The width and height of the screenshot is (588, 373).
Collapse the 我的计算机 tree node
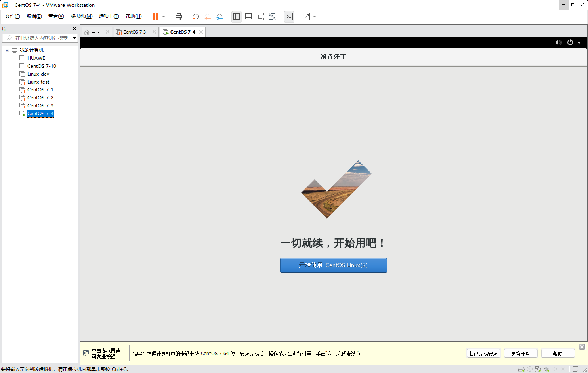pyautogui.click(x=7, y=50)
